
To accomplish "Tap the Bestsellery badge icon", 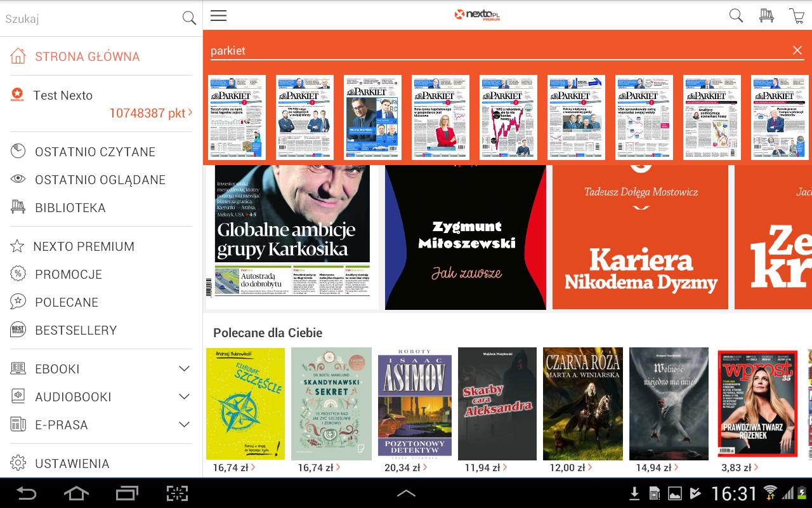I will click(18, 330).
